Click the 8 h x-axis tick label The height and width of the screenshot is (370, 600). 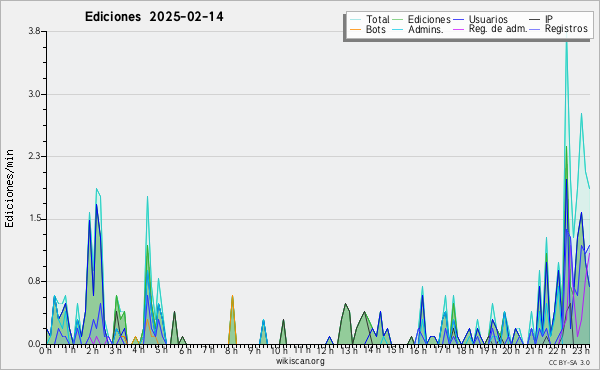(231, 350)
